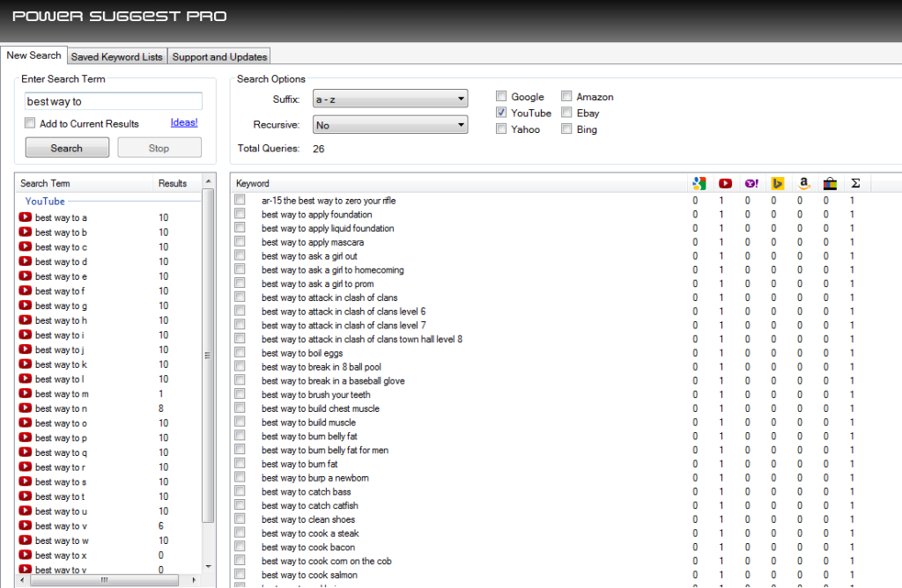Click YouTube icon beside 'best way to e'
The image size is (902, 588).
[26, 276]
